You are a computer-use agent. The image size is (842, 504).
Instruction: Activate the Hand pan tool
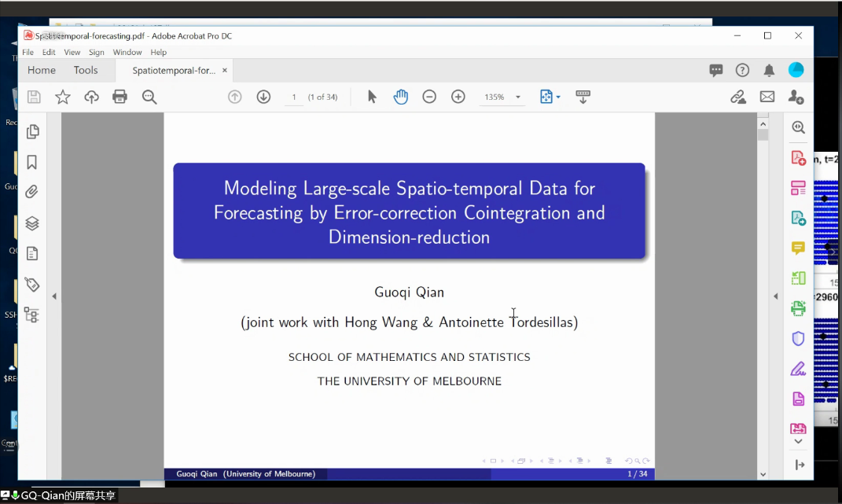(401, 97)
